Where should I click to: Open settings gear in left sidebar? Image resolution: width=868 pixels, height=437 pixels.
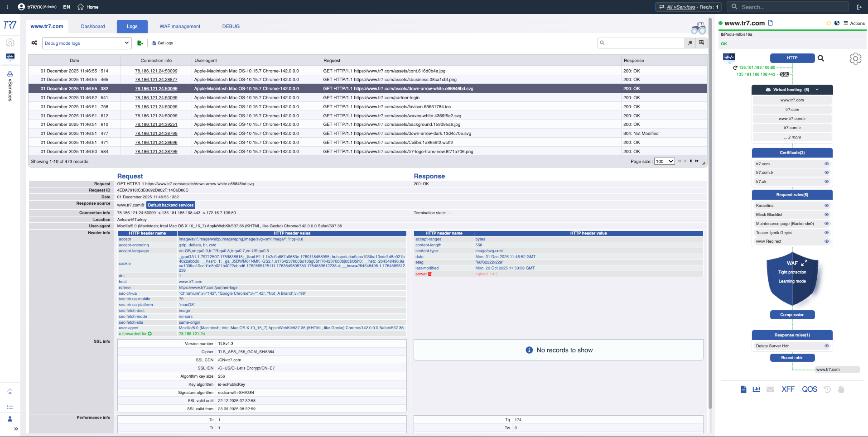point(10,43)
